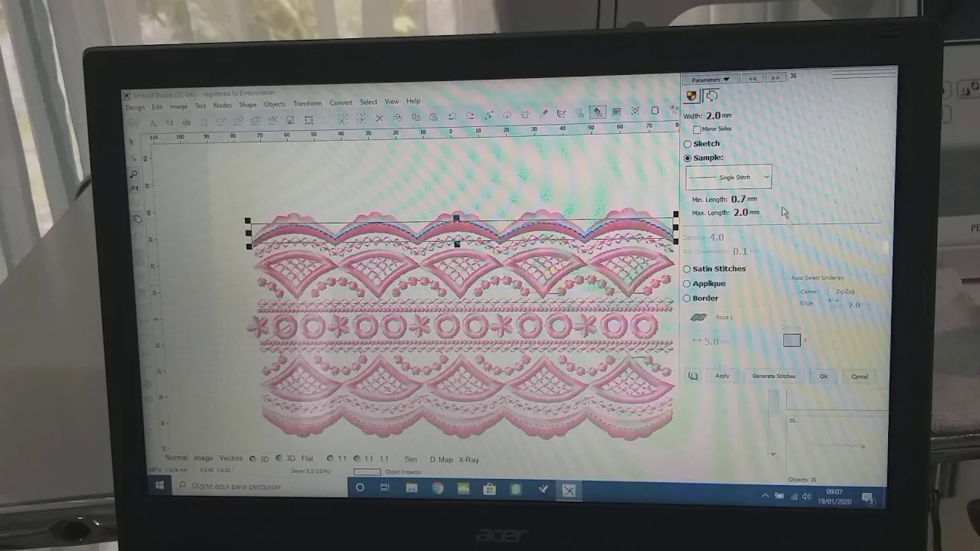
Task: Open the Design menu
Action: 135,107
